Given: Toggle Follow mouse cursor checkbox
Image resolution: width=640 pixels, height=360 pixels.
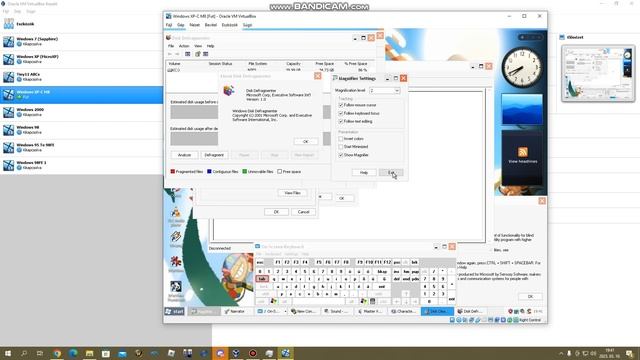Looking at the screenshot, I should 341,105.
